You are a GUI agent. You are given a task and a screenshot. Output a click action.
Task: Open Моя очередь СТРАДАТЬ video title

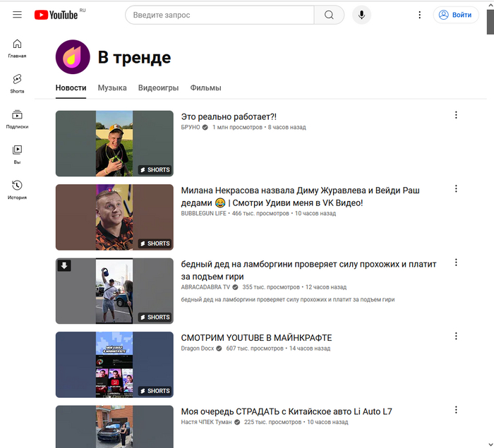click(x=287, y=412)
